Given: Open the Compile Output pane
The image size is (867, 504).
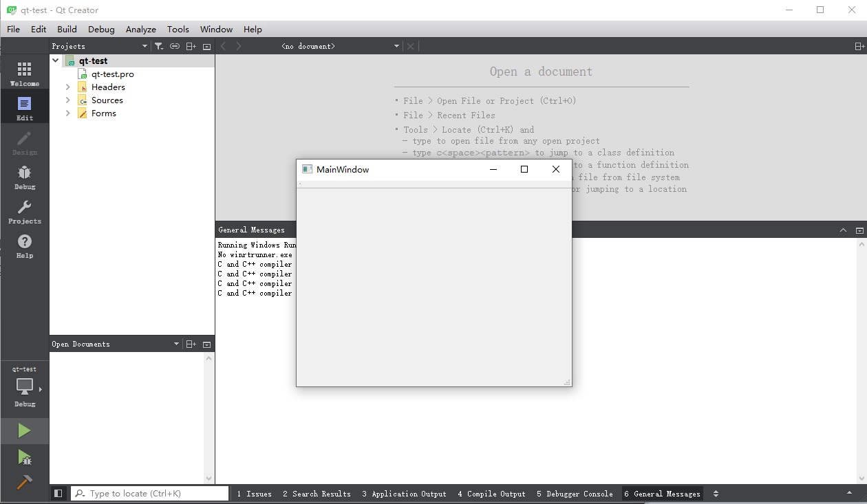Looking at the screenshot, I should tap(491, 494).
